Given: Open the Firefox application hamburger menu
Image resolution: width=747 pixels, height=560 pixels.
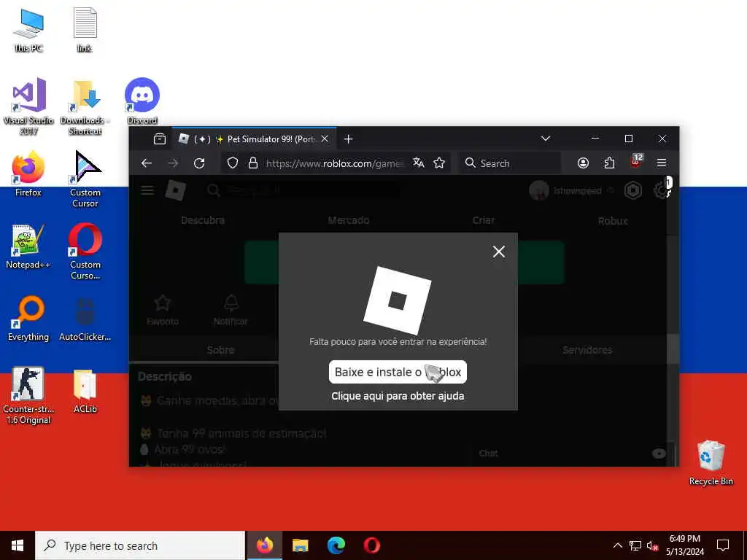Looking at the screenshot, I should click(661, 163).
